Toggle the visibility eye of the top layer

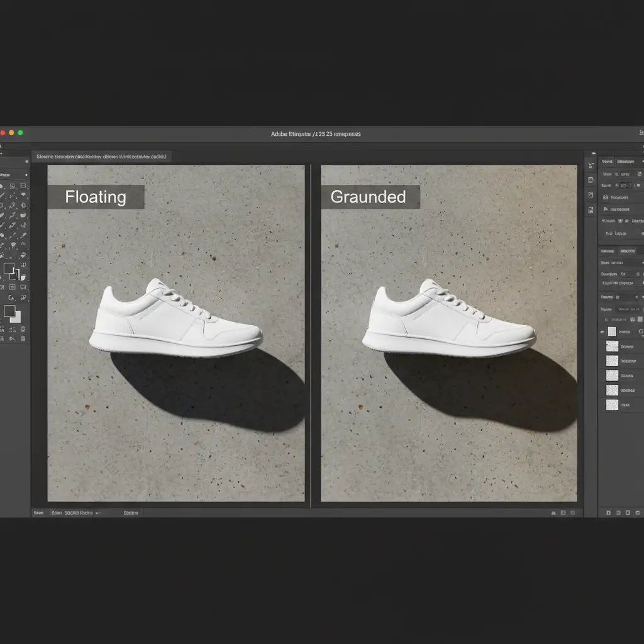click(x=602, y=331)
